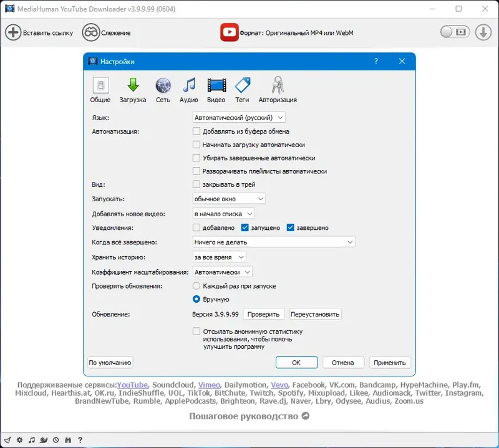
Task: Click the music note icon in status bar
Action: 32,440
